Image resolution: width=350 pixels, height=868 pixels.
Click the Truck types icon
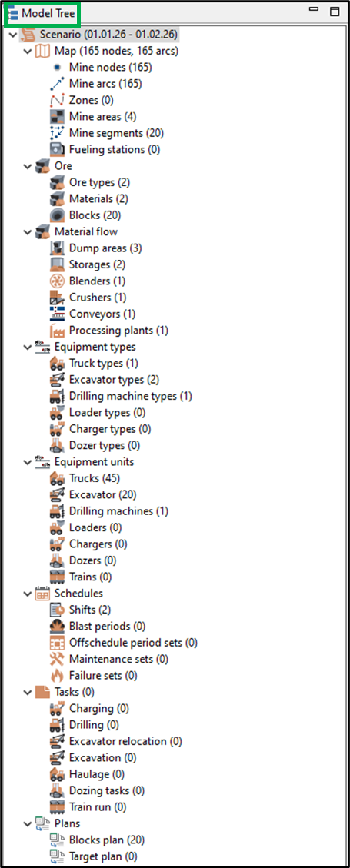tap(57, 364)
